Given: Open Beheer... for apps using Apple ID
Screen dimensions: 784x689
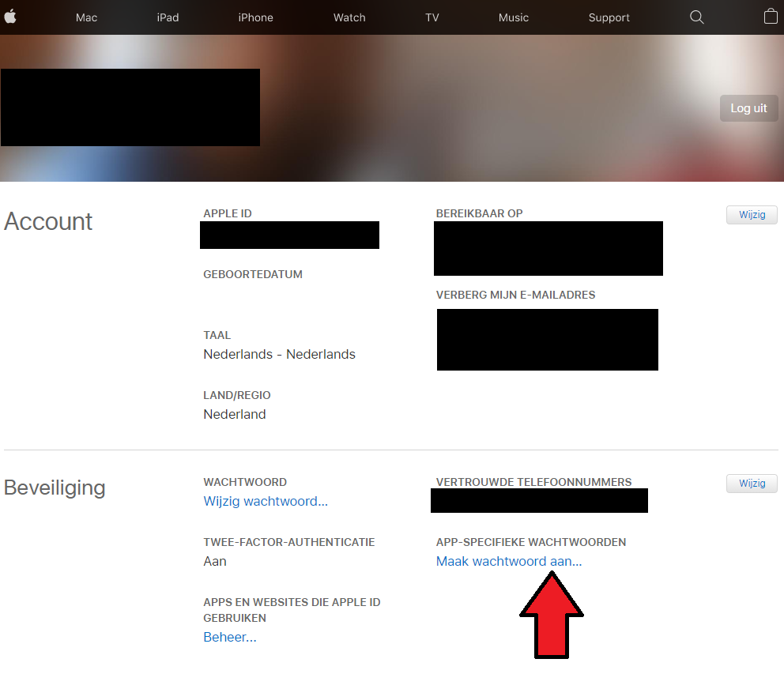Looking at the screenshot, I should [230, 637].
